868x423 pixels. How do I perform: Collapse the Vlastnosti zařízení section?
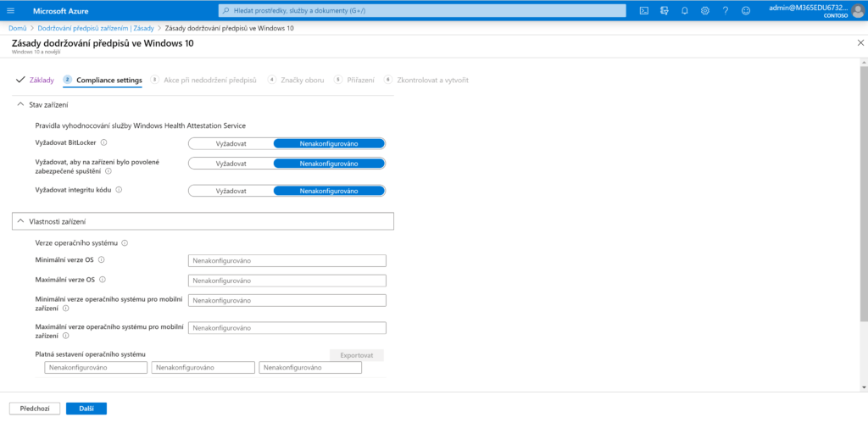[x=21, y=221]
